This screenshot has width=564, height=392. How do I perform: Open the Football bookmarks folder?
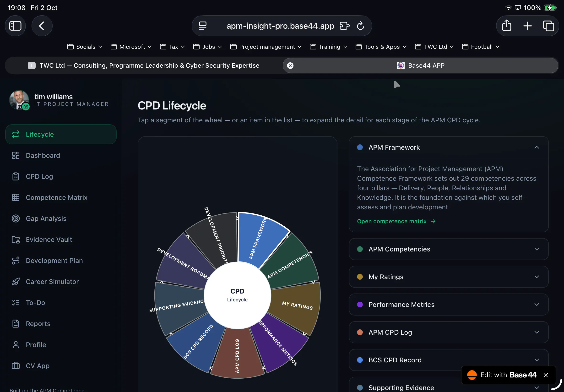(481, 47)
